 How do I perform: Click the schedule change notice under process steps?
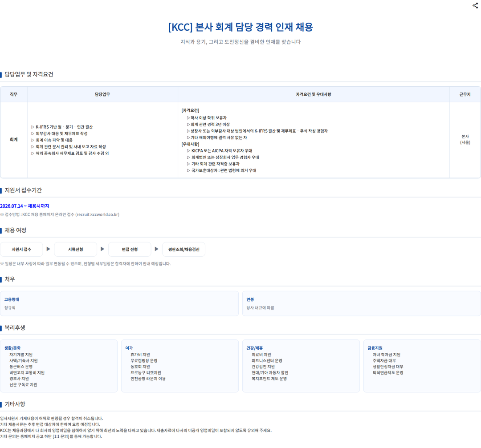point(86,264)
